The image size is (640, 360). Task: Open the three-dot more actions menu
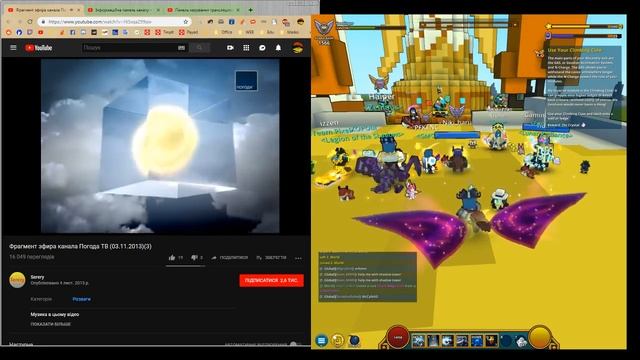(x=298, y=258)
